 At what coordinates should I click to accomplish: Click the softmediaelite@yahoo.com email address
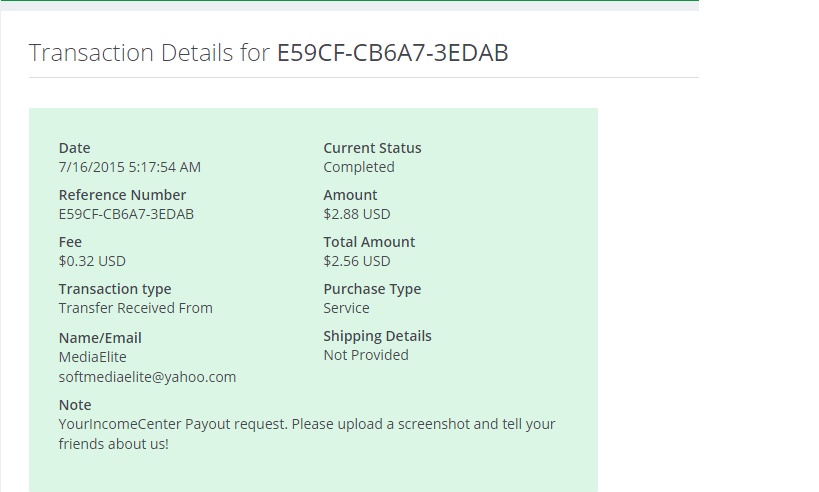147,377
